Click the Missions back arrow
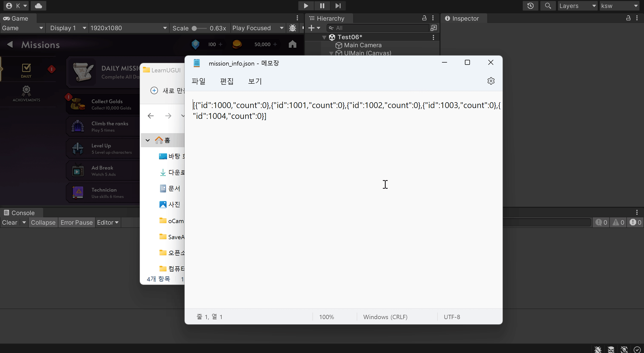The width and height of the screenshot is (644, 353). click(x=10, y=44)
